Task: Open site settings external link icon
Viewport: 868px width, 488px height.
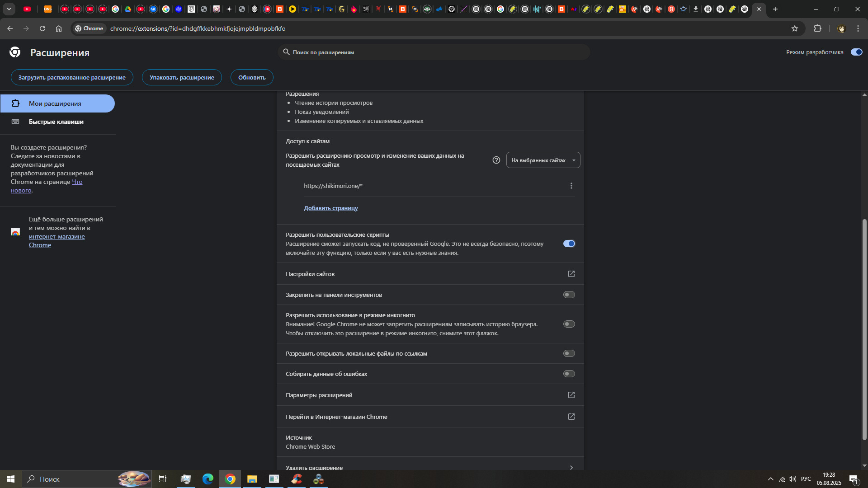Action: point(571,274)
